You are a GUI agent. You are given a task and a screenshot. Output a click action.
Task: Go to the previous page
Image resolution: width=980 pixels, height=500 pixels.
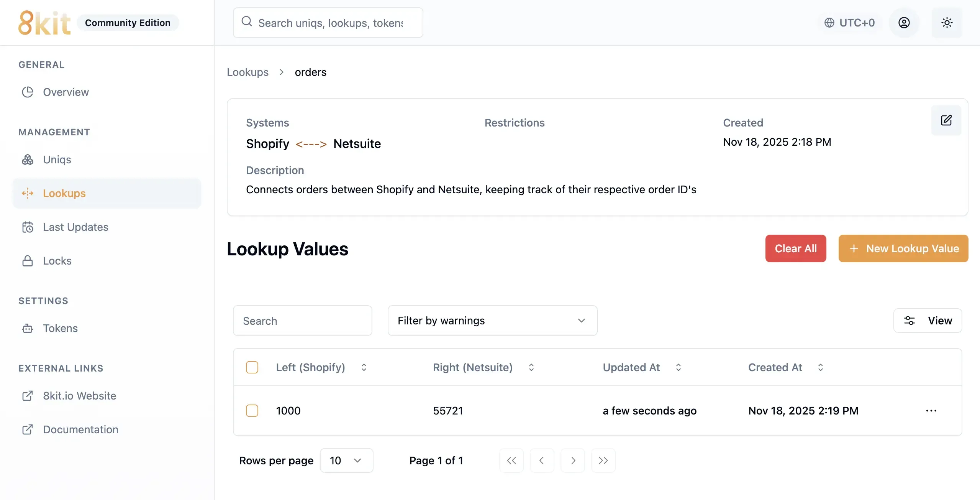pos(542,461)
